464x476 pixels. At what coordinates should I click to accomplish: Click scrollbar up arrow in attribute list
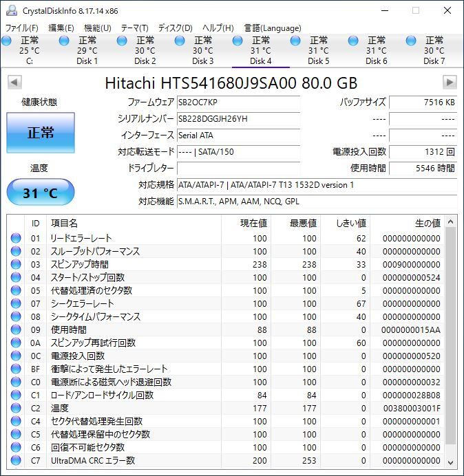pos(451,222)
